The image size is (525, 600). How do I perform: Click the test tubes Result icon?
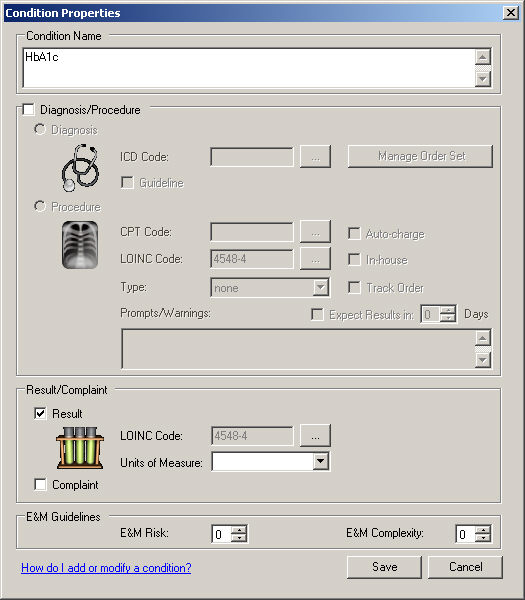[80, 448]
